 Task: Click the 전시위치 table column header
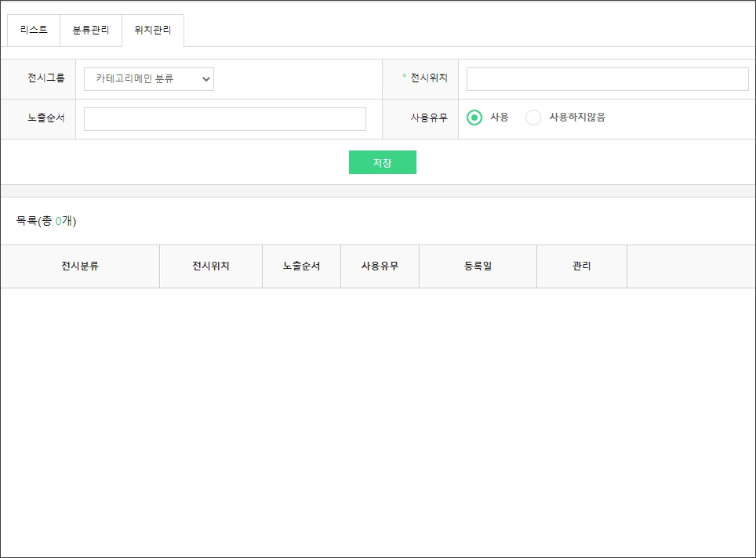(x=211, y=266)
